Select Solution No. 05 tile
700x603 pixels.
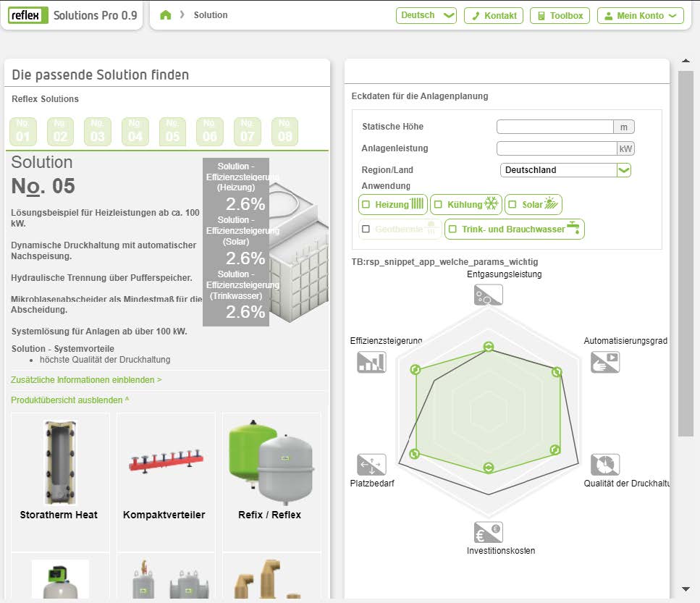point(172,131)
